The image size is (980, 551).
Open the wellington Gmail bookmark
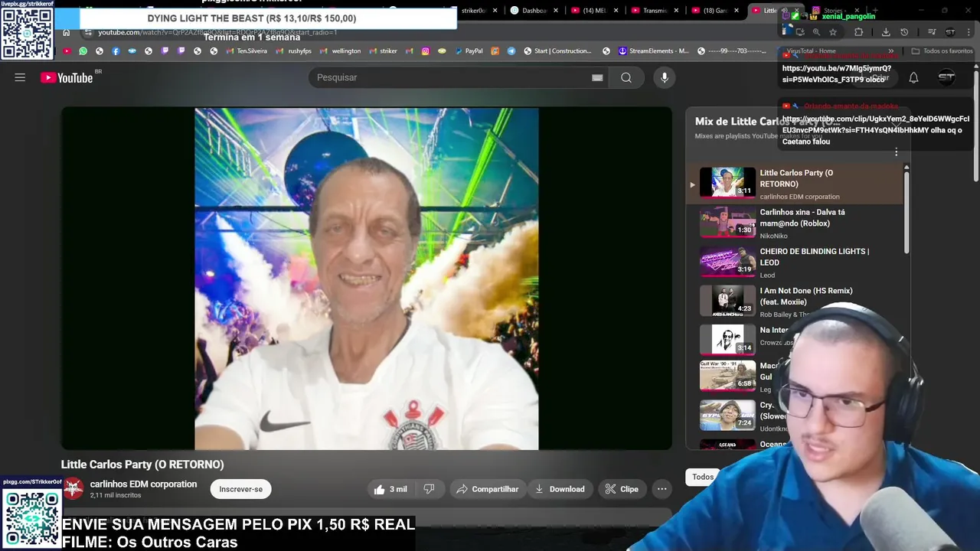[x=341, y=51]
